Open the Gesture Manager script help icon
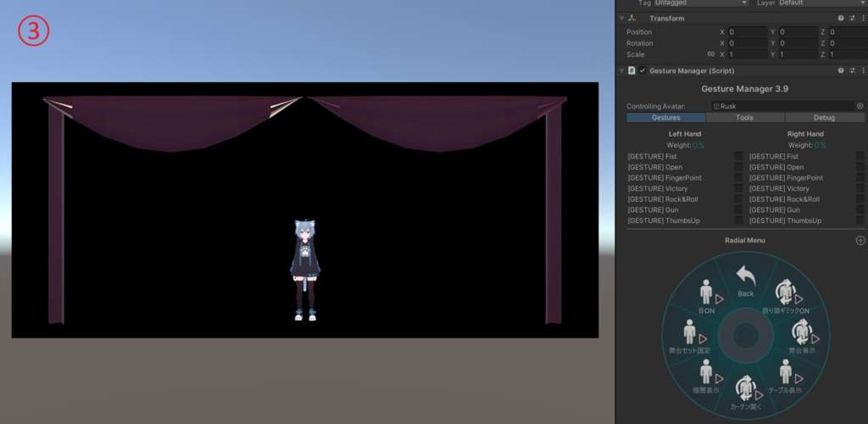The width and height of the screenshot is (868, 424). (841, 71)
